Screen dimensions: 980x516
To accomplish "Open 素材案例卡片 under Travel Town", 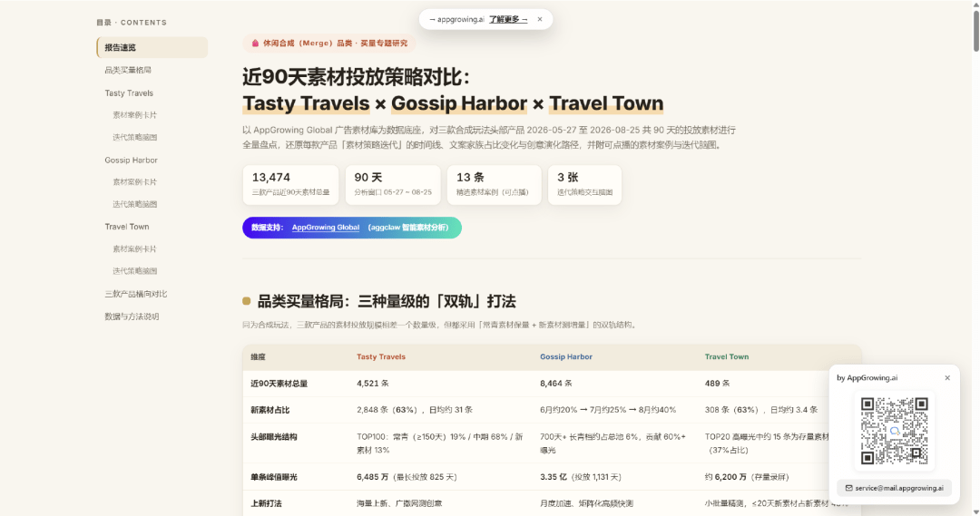I will [x=134, y=248].
